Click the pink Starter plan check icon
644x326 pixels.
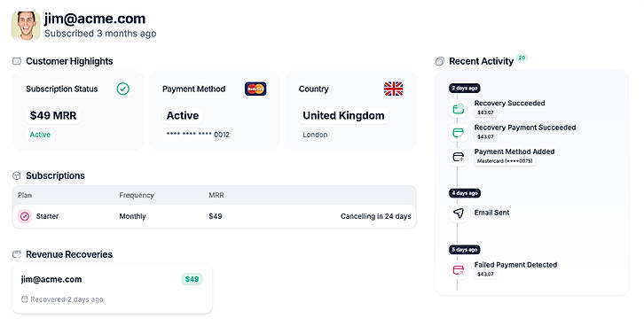25,216
